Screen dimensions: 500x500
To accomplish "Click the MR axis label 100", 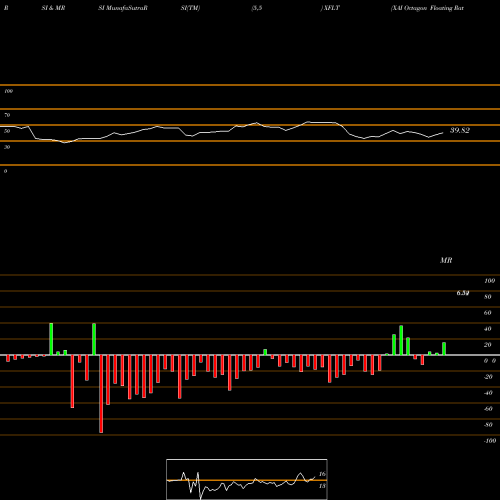I will pyautogui.click(x=489, y=281).
